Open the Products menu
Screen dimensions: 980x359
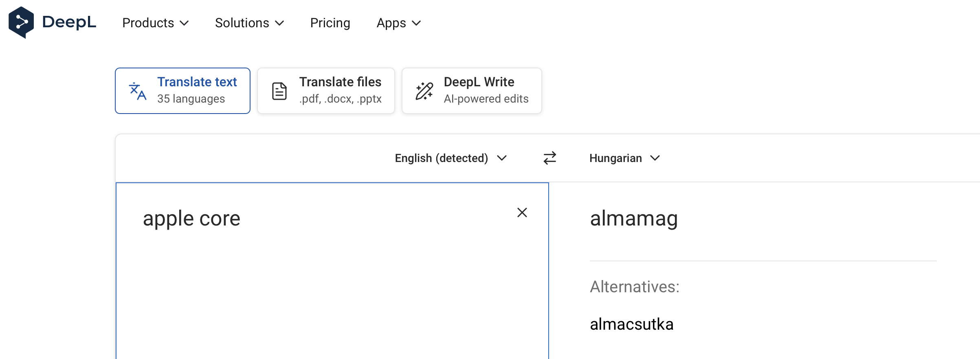(148, 23)
